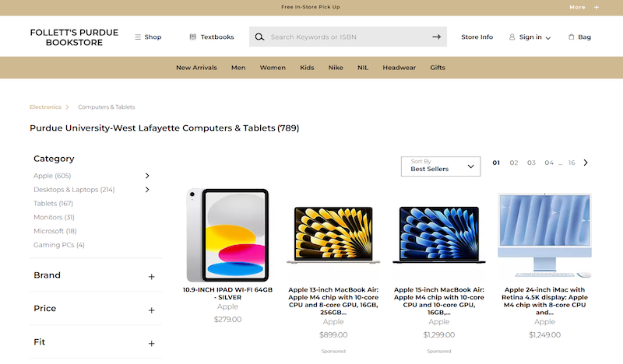Open the 24-inch iMac product image

coord(544,235)
